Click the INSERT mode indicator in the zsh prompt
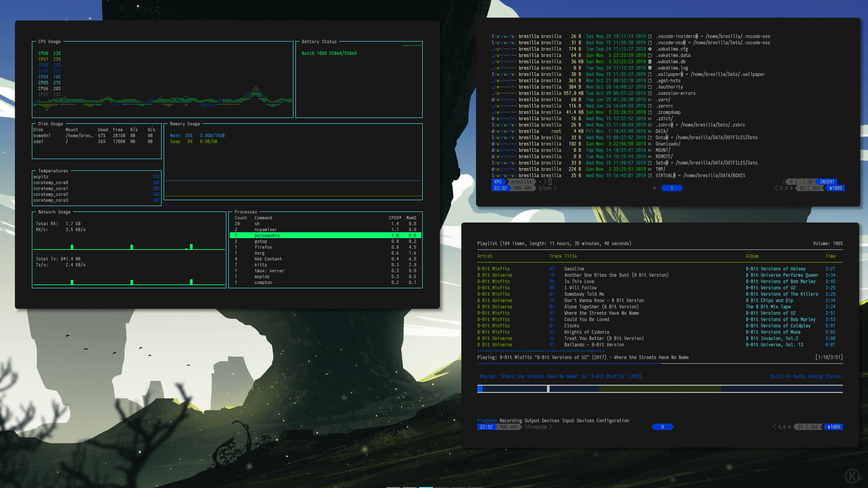This screenshot has height=488, width=868. click(827, 182)
